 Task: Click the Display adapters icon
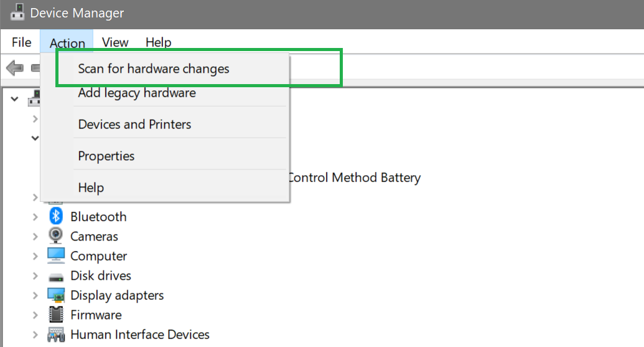(x=56, y=295)
